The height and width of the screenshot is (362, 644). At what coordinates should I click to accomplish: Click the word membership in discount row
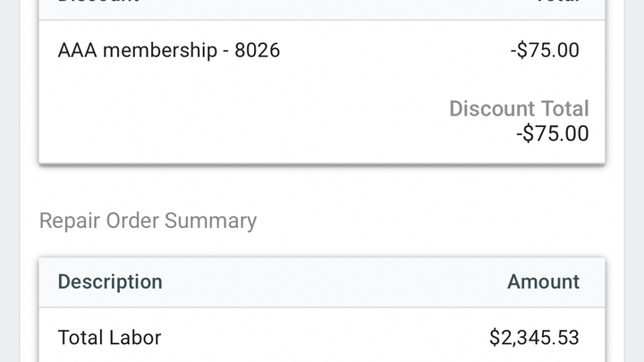point(160,51)
